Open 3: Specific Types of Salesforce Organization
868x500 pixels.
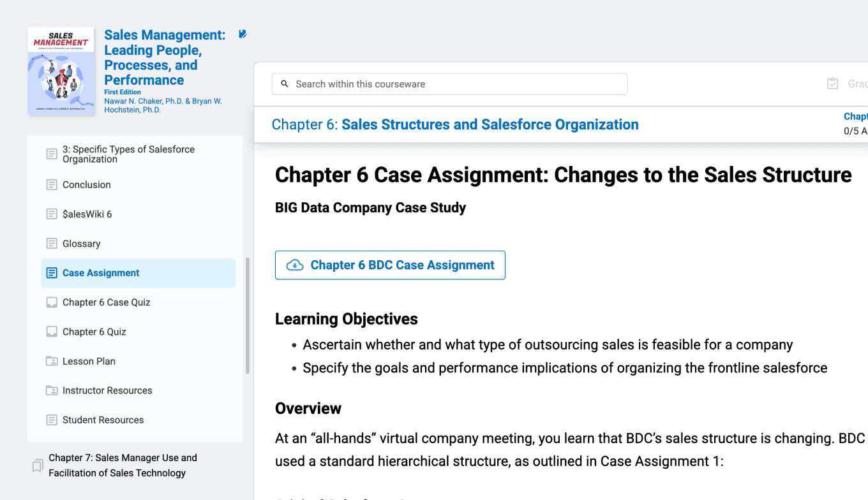(128, 154)
